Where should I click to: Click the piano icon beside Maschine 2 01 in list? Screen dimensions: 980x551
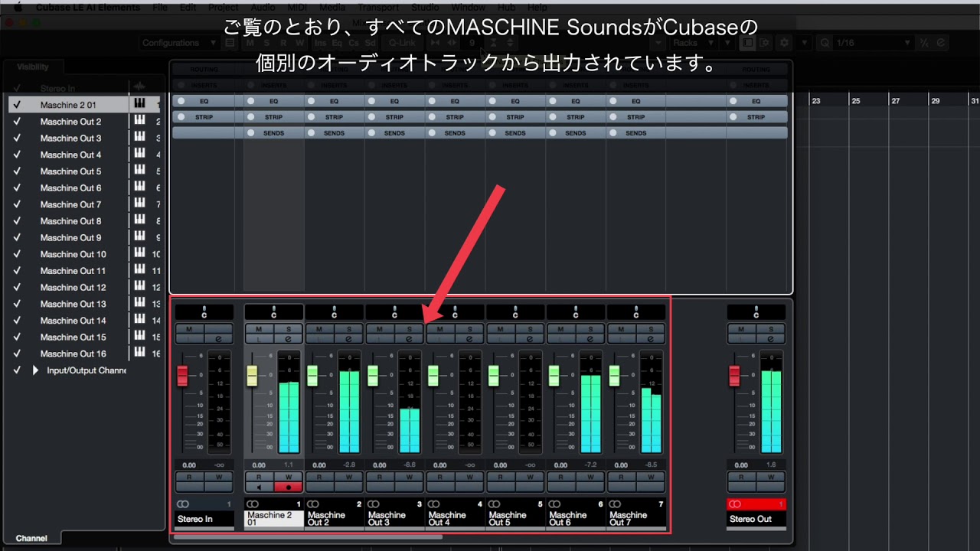click(x=139, y=104)
